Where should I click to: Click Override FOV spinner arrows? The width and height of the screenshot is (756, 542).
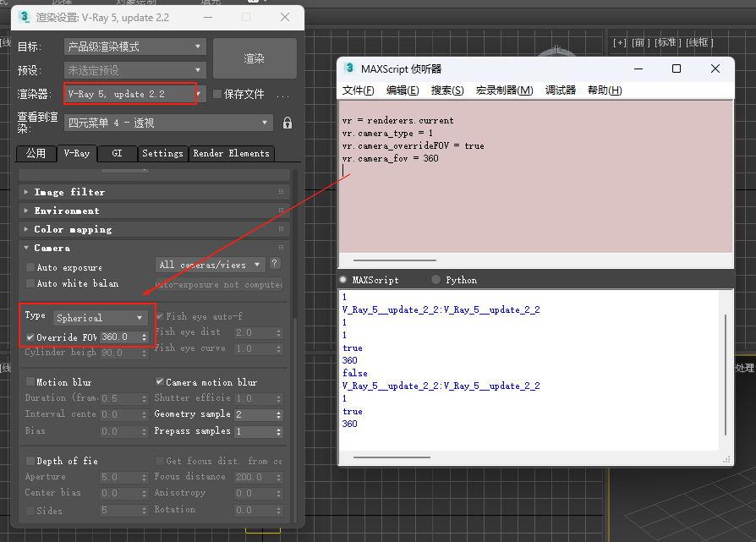click(144, 337)
